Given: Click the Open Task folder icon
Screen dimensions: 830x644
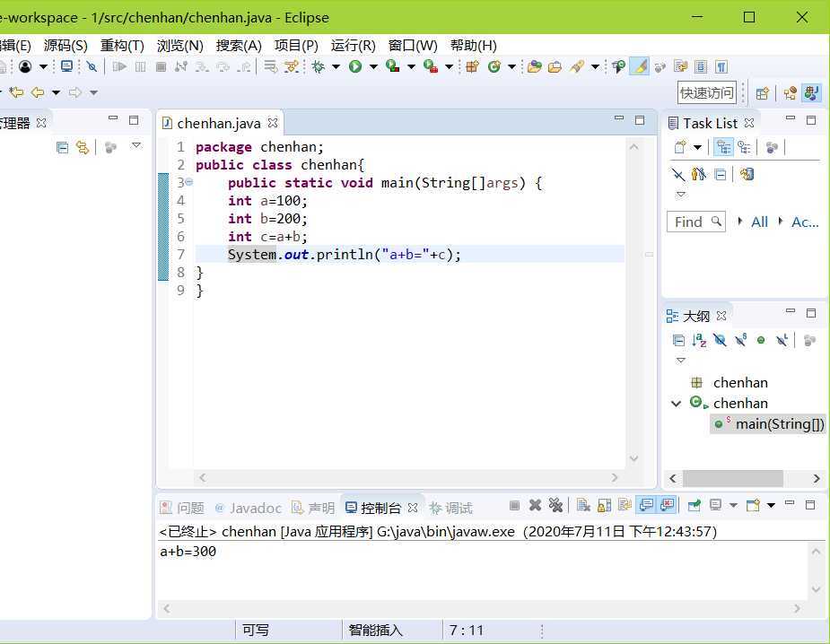Looking at the screenshot, I should (555, 66).
